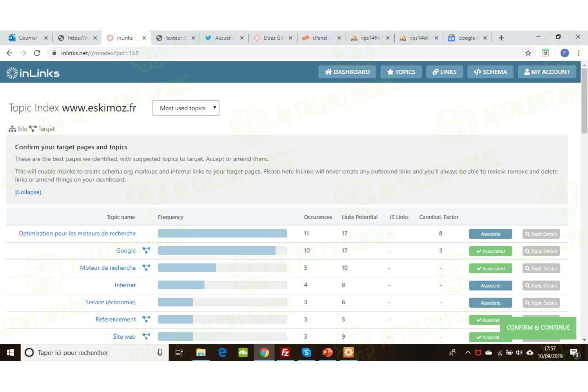This screenshot has width=588, height=392.
Task: Open the DASHBOARD menu
Action: (x=347, y=72)
